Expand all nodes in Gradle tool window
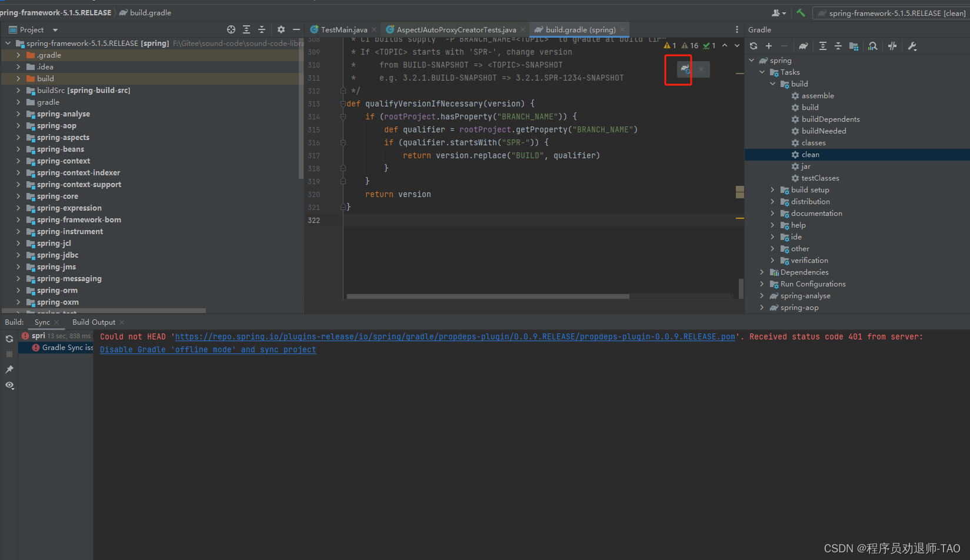This screenshot has width=970, height=560. [823, 46]
